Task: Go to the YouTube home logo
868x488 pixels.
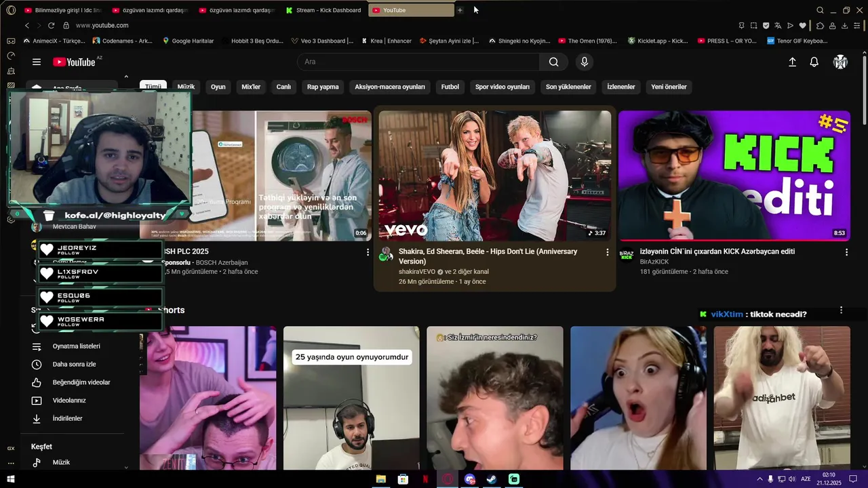Action: [74, 62]
